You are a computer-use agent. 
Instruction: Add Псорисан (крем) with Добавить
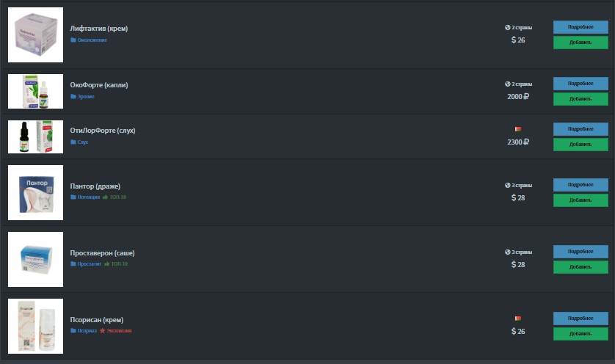click(x=581, y=334)
